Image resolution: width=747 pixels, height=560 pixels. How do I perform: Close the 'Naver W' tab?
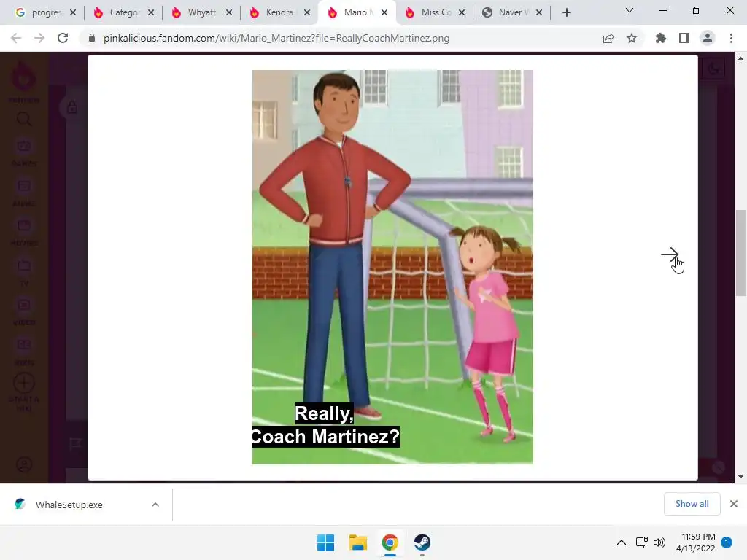coord(539,12)
